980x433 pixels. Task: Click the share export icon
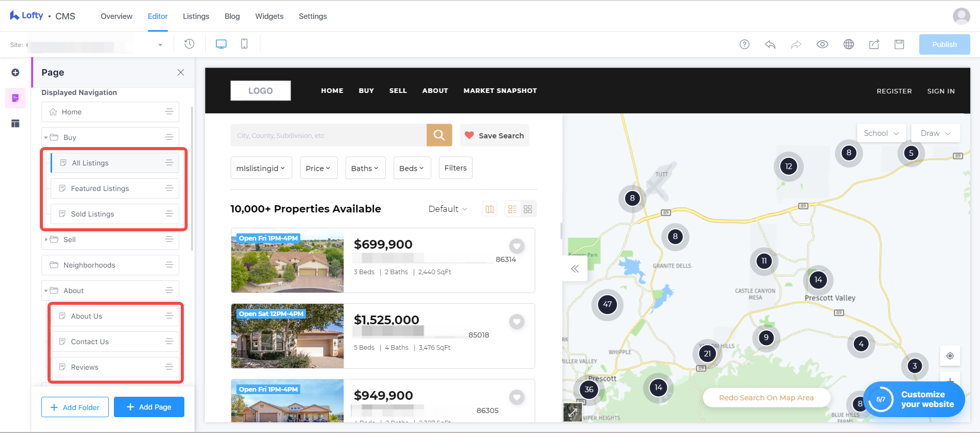pyautogui.click(x=874, y=44)
